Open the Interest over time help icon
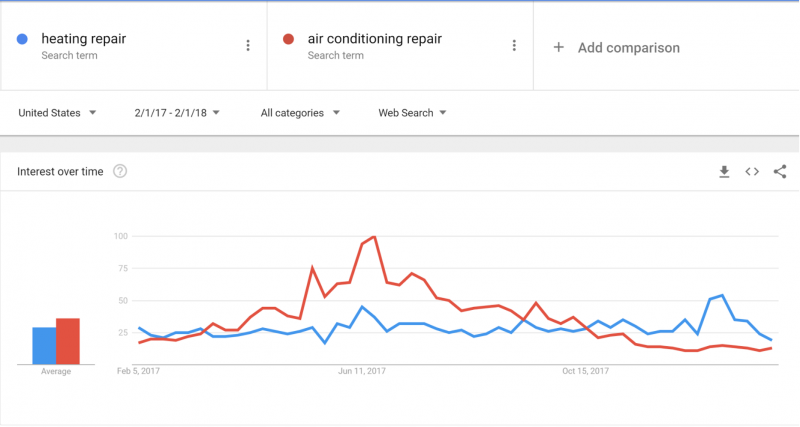The image size is (800, 427). (120, 171)
